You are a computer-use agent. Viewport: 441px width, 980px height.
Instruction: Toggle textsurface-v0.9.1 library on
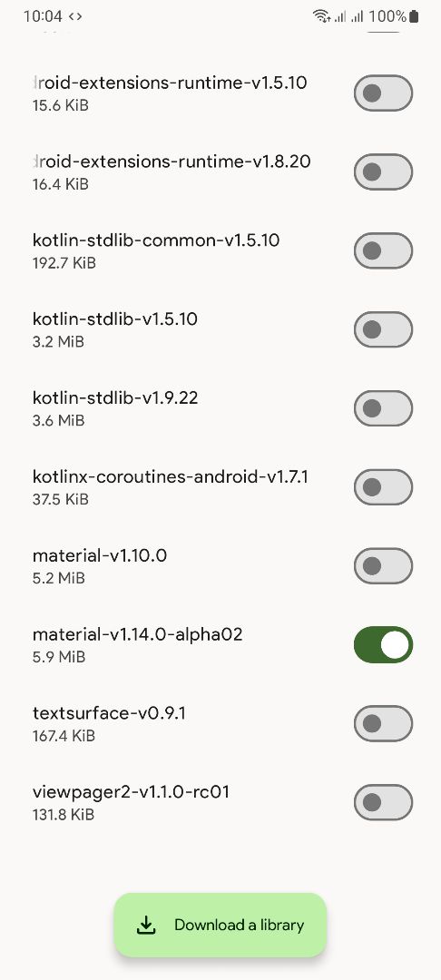[383, 723]
